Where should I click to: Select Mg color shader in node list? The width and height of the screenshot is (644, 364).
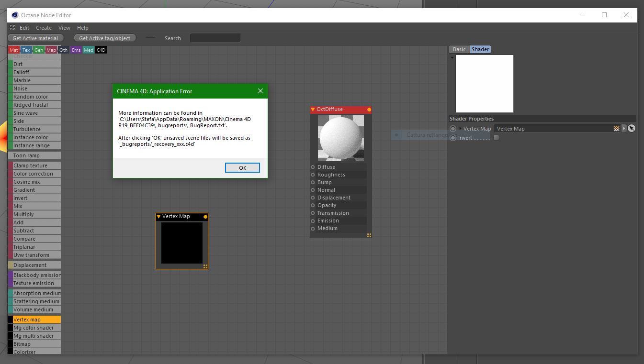pos(34,328)
